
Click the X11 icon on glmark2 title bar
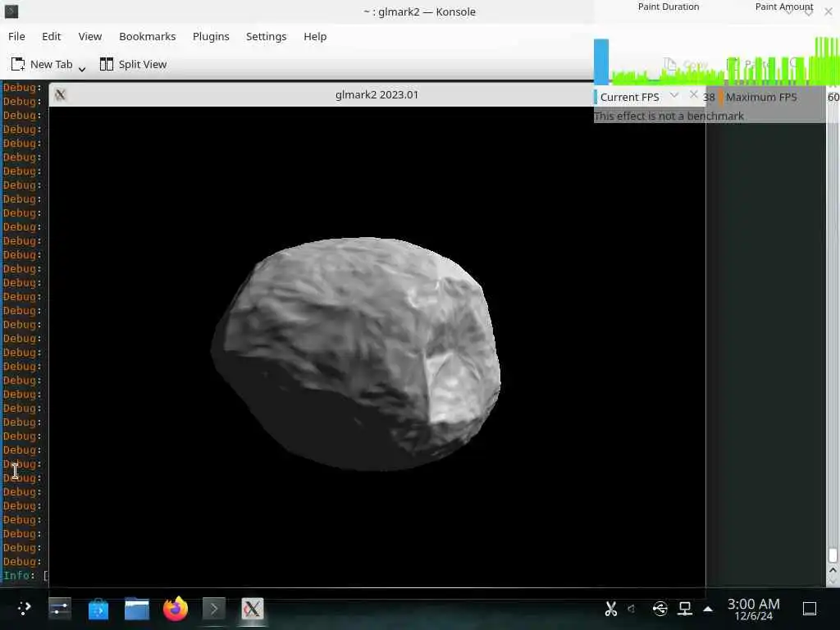[60, 95]
